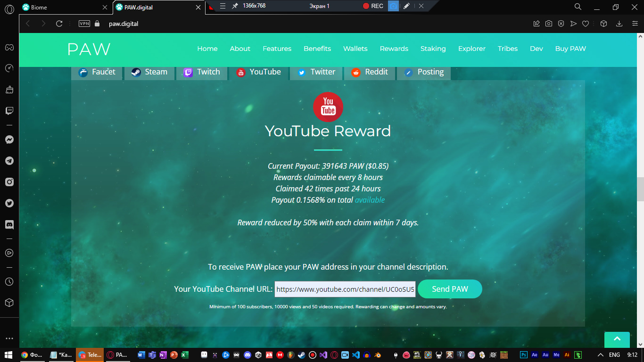The height and width of the screenshot is (362, 644).
Task: Switch to the Posting reward tab
Action: pos(424,72)
